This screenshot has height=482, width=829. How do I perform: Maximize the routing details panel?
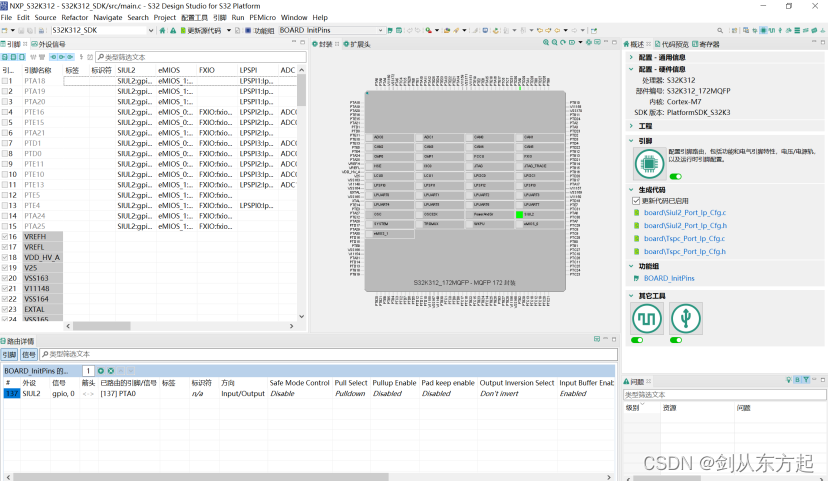click(614, 339)
